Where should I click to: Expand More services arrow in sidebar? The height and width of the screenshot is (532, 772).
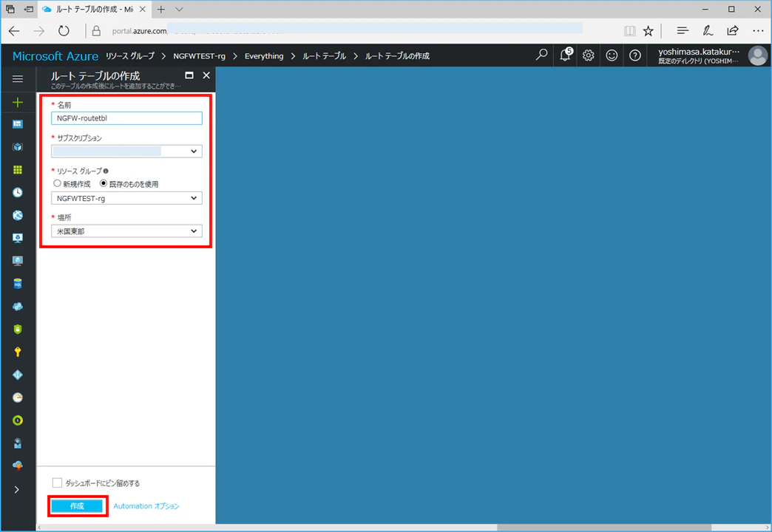point(17,490)
